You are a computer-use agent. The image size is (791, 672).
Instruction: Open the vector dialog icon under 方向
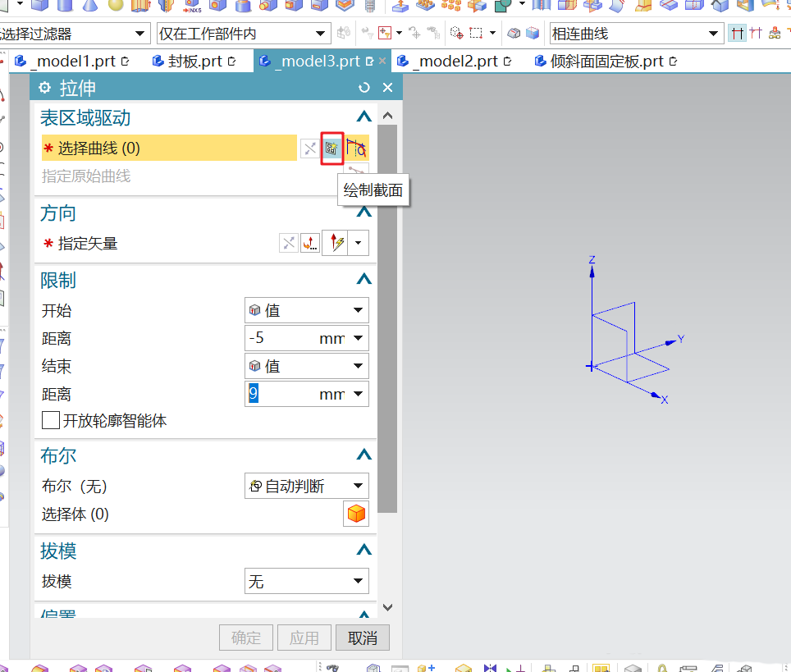point(310,243)
